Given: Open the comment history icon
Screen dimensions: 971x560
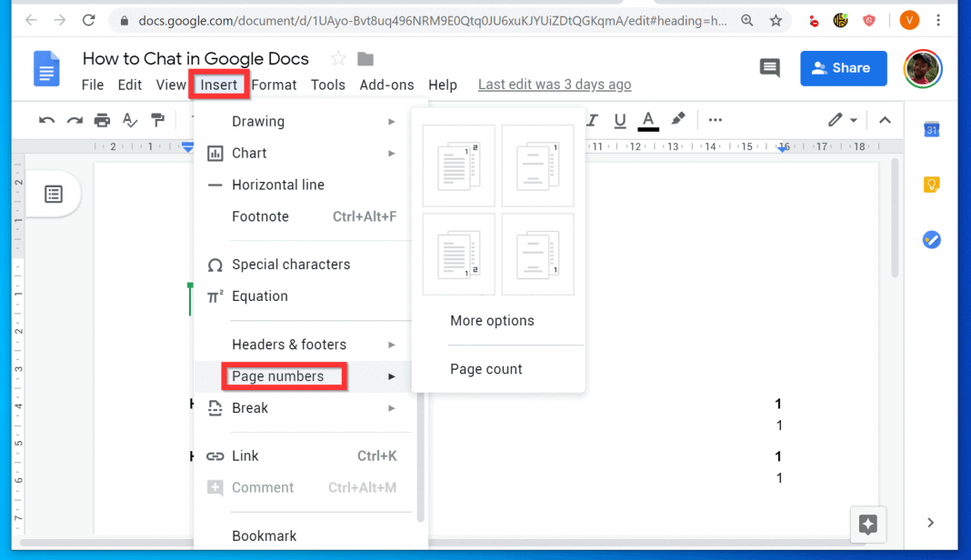Looking at the screenshot, I should (769, 68).
